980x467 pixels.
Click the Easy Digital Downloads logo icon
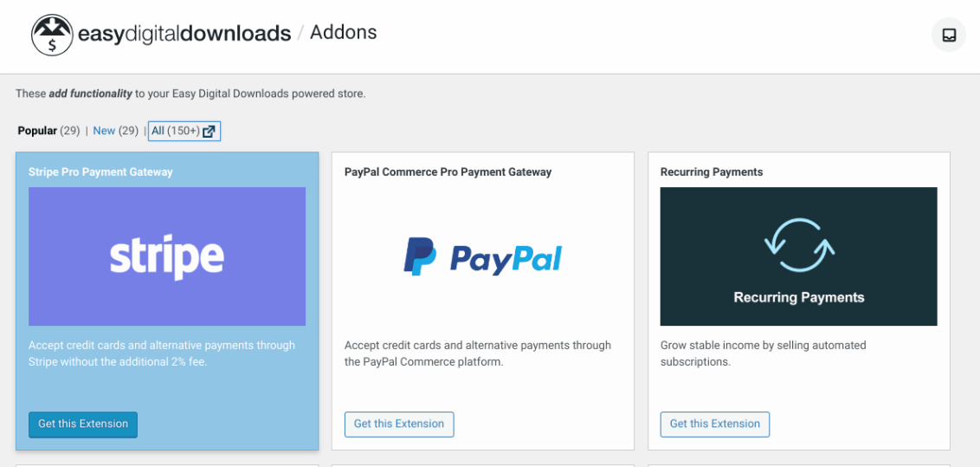[52, 35]
